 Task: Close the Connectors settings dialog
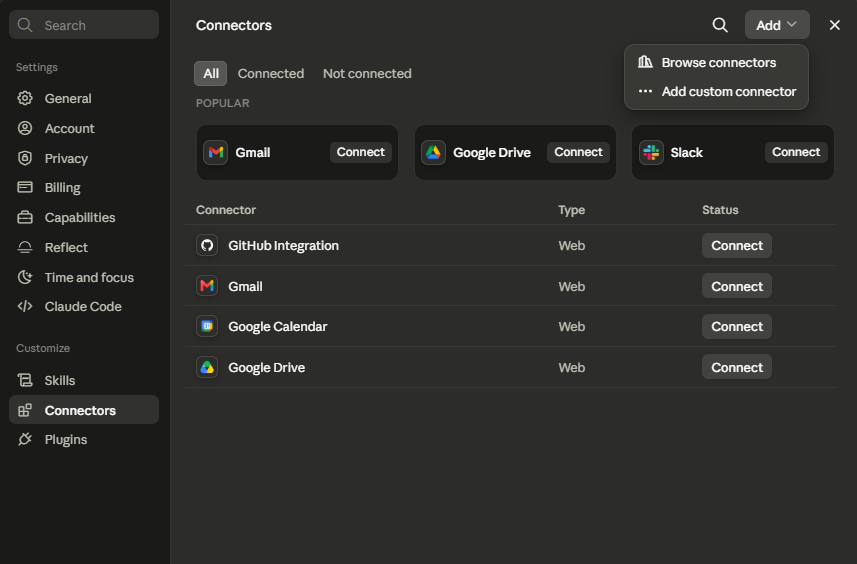[x=835, y=25]
